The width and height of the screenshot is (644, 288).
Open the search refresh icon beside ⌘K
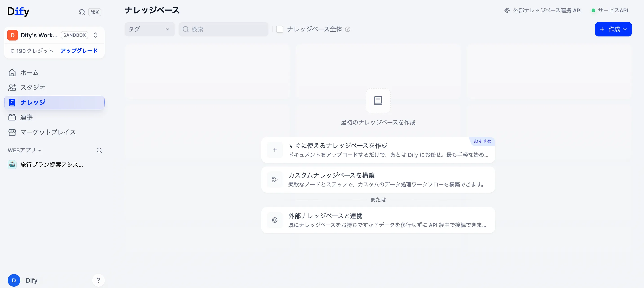pyautogui.click(x=82, y=12)
